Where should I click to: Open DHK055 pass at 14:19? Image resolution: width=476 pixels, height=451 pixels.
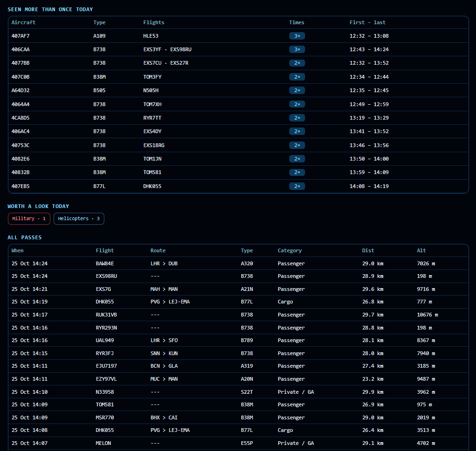[x=238, y=302]
